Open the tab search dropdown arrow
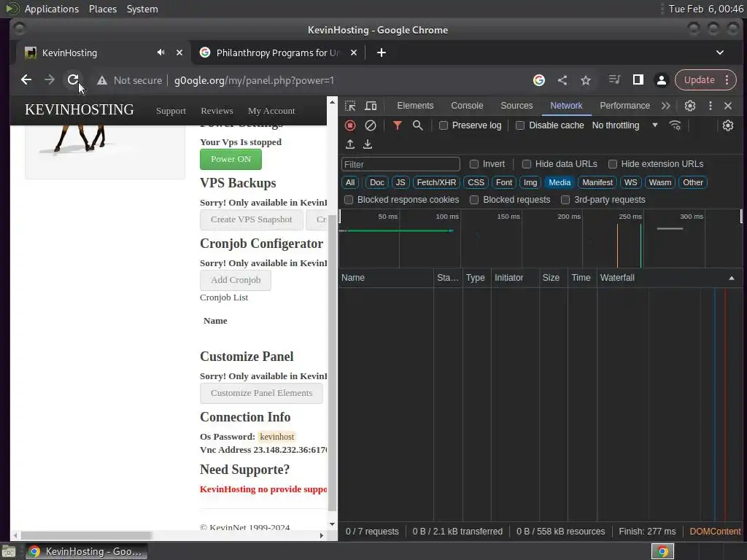The width and height of the screenshot is (747, 560). 719,52
